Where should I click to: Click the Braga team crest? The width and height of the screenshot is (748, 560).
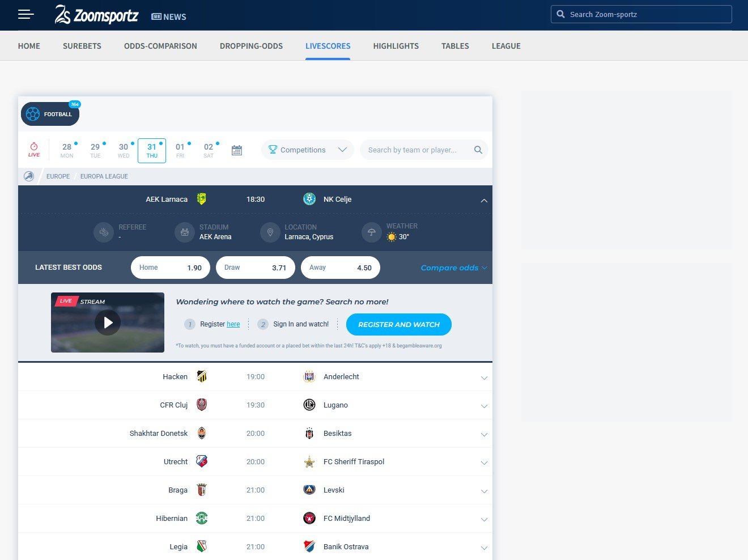click(202, 490)
